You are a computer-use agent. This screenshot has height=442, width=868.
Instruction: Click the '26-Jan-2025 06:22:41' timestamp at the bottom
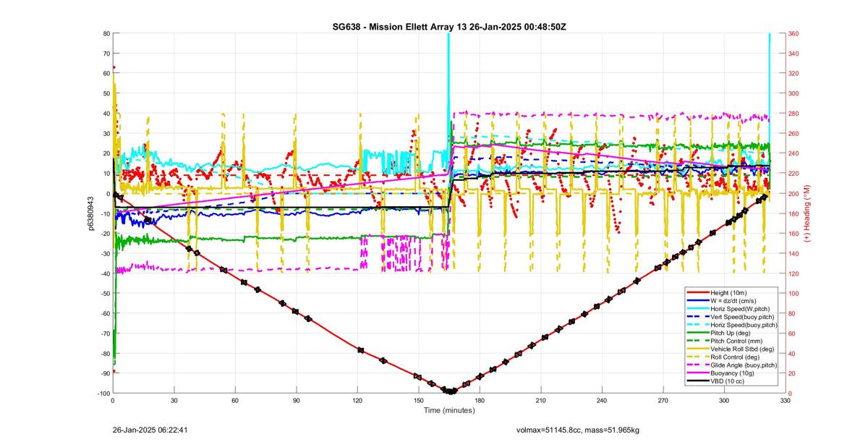(150, 430)
